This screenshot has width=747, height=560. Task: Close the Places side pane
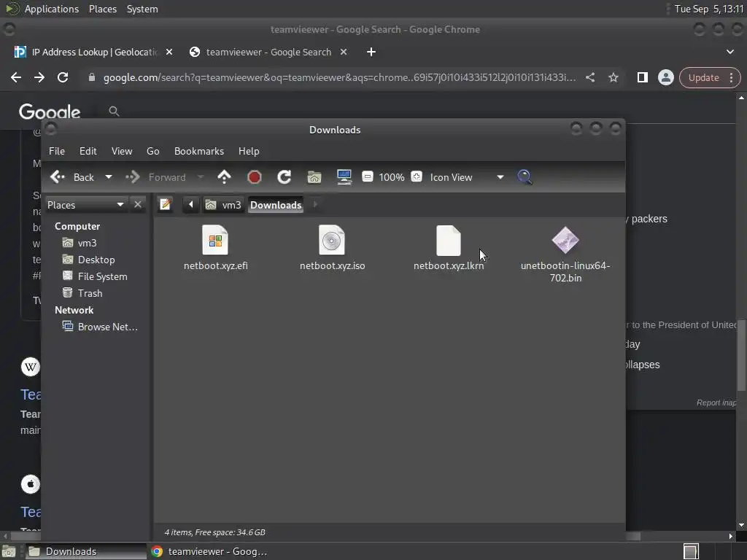(x=138, y=204)
